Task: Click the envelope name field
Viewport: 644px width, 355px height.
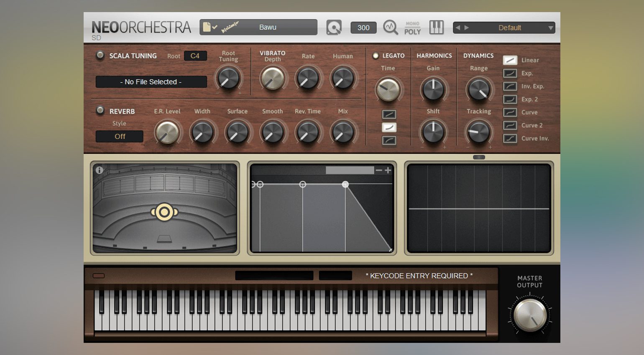Action: coord(350,170)
